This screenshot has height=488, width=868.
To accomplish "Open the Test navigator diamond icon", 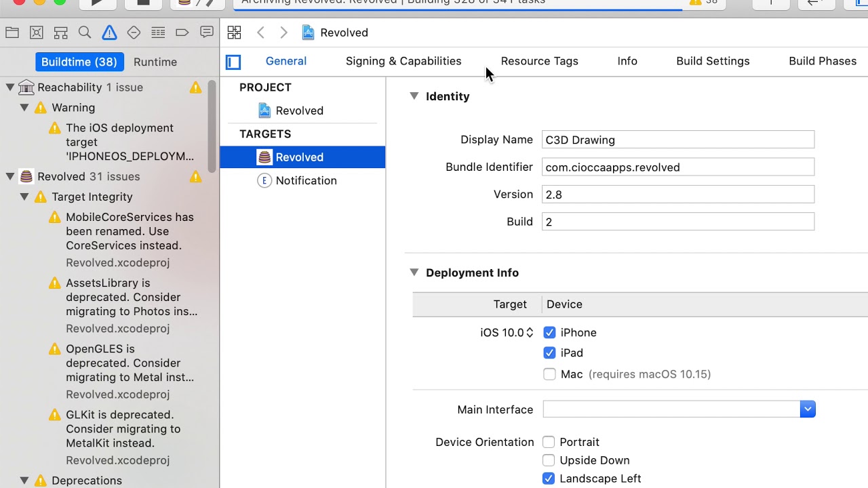I will pos(134,33).
